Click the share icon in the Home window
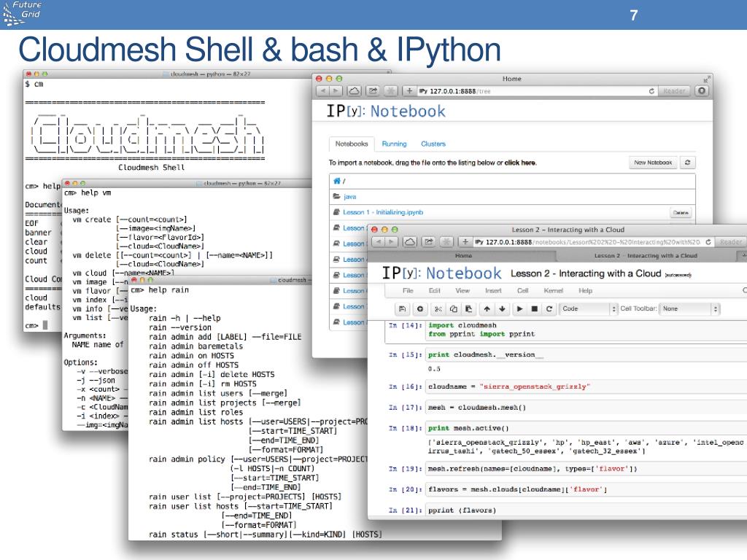 [373, 91]
